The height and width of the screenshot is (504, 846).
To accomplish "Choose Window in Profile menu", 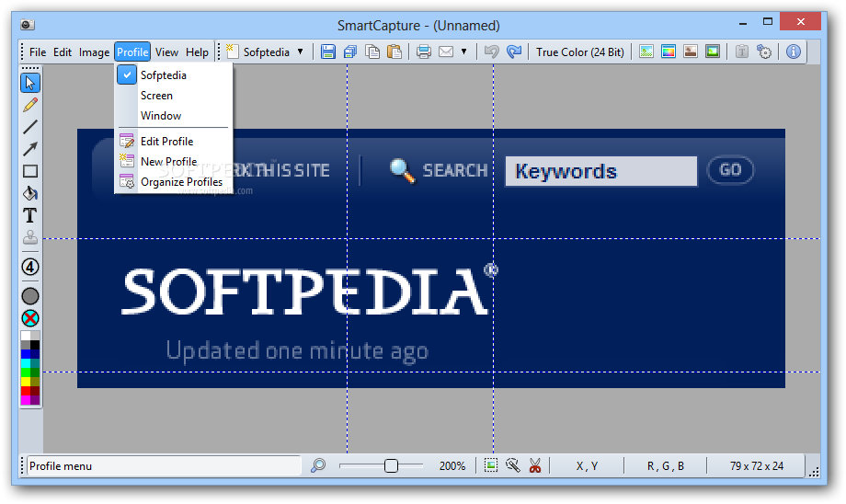I will (174, 116).
